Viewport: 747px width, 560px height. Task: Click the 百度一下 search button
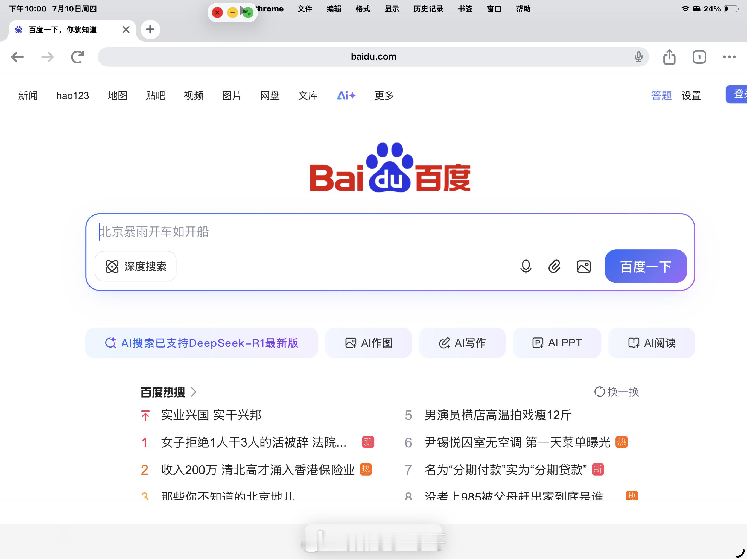coord(646,266)
